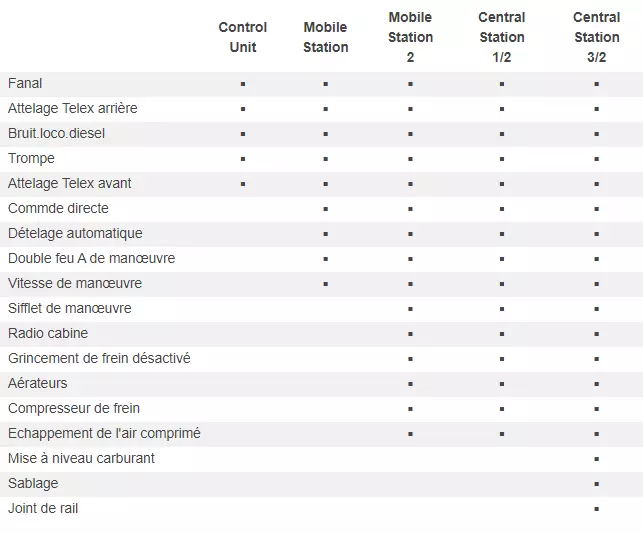Viewport: 643px width, 533px height.
Task: Click Vitesse de manœuvre marker under Mobile Station
Action: click(x=326, y=284)
